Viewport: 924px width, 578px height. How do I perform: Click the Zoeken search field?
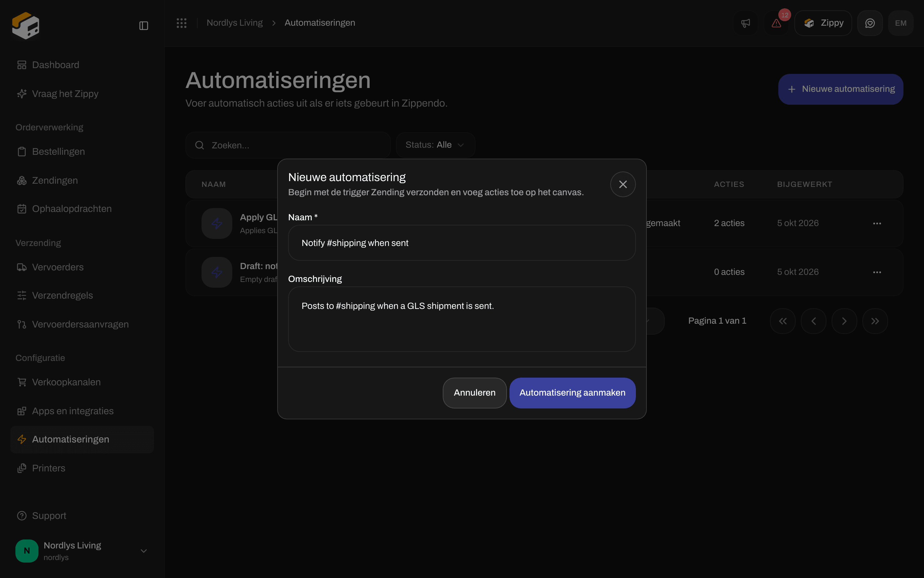pyautogui.click(x=288, y=145)
